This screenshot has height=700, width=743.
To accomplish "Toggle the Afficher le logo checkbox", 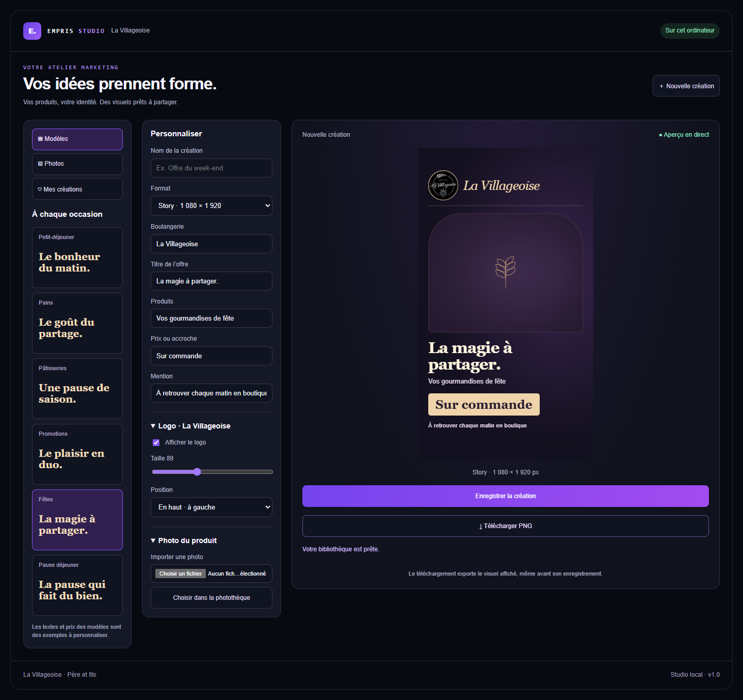I will point(156,442).
